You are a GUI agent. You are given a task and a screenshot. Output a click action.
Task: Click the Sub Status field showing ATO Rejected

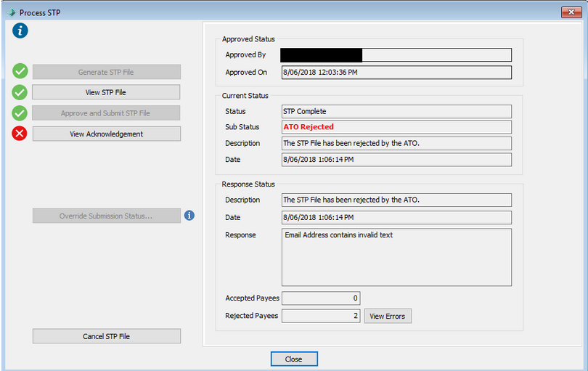point(396,127)
